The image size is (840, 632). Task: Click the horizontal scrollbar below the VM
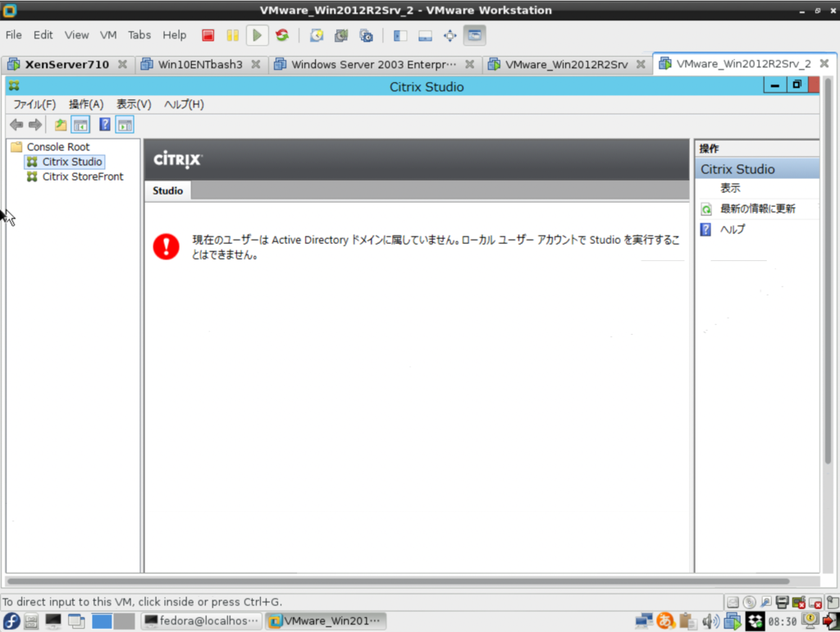click(398, 581)
